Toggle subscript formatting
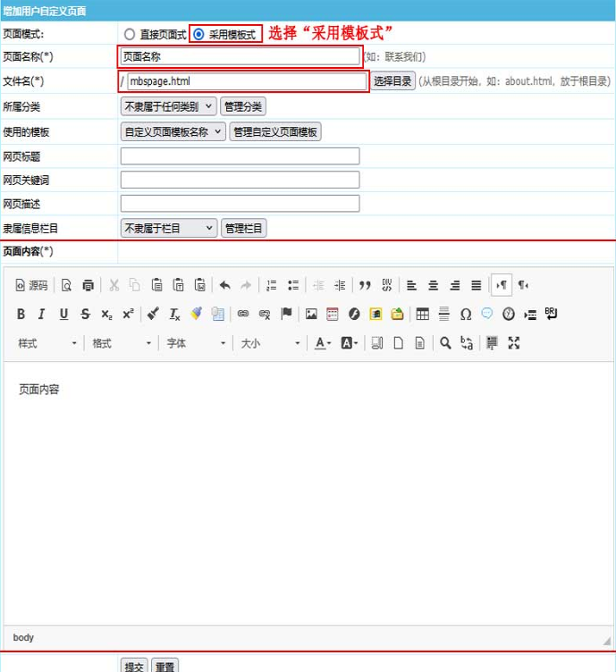 click(106, 315)
